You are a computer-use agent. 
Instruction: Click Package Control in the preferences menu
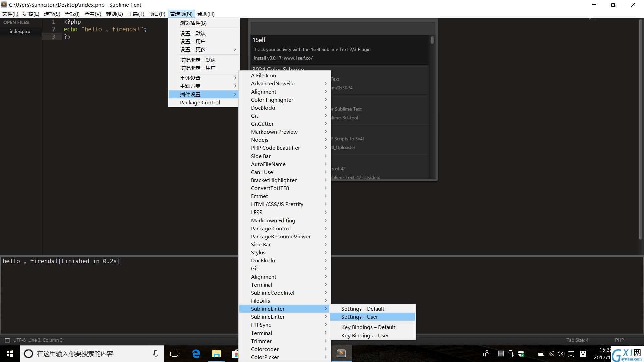(204, 102)
